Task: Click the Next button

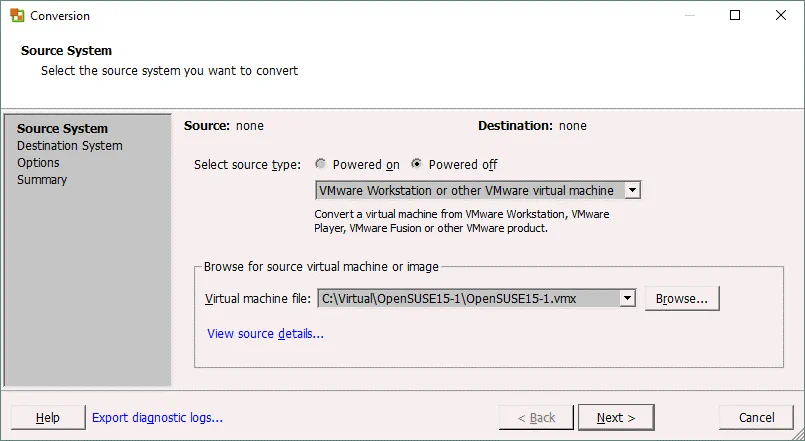Action: (x=616, y=418)
